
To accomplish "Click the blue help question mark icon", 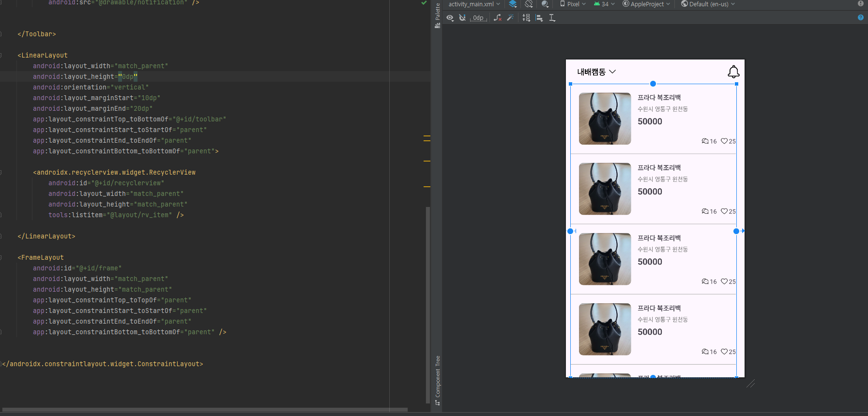I will (x=860, y=17).
